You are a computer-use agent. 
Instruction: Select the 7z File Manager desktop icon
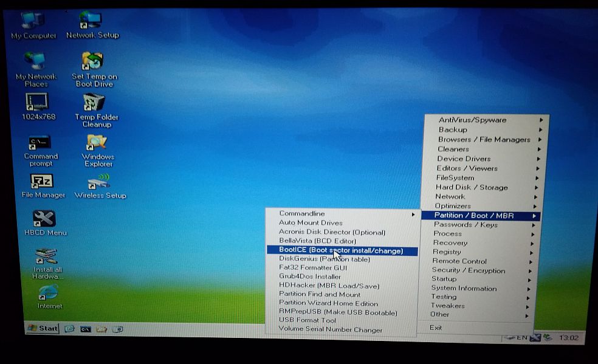click(43, 187)
